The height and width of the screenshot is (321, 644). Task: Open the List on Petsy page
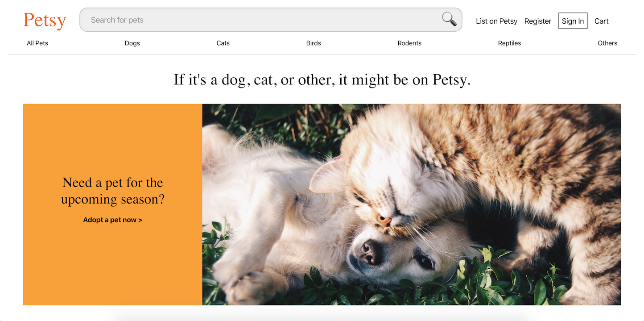point(496,21)
